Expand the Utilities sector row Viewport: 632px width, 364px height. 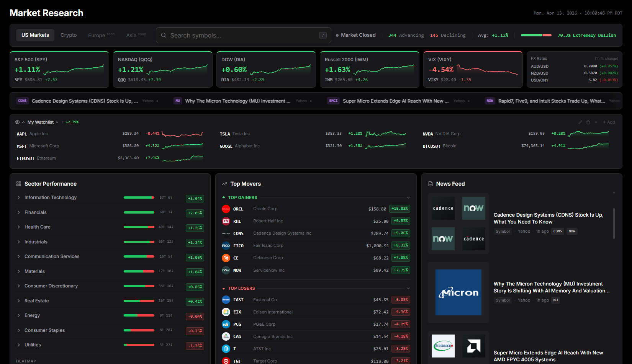pos(110,345)
